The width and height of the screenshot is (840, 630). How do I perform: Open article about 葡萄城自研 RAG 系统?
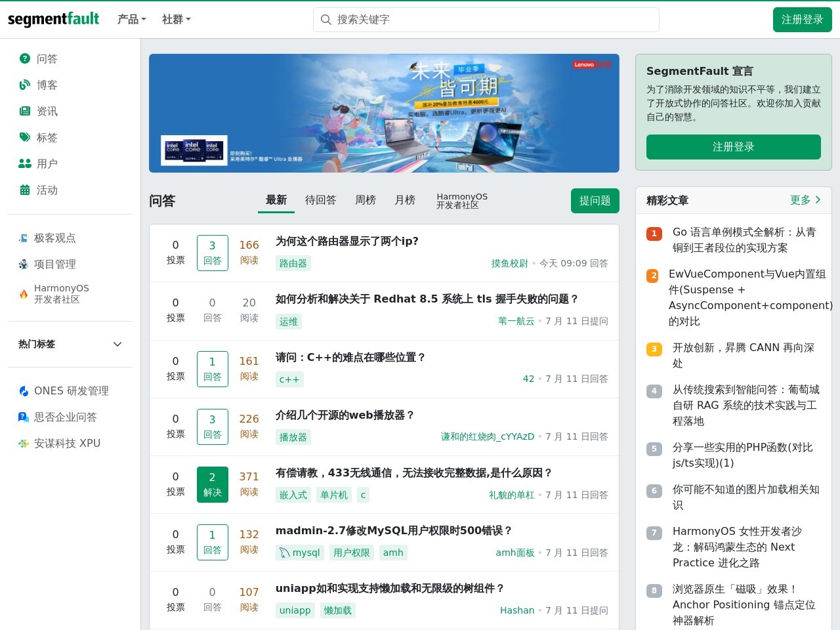point(746,405)
